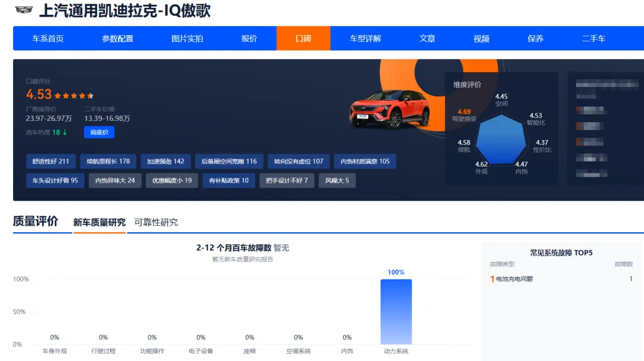Image resolution: width=644 pixels, height=361 pixels.
Task: Click the 4.62 外观 score
Action: point(481,168)
